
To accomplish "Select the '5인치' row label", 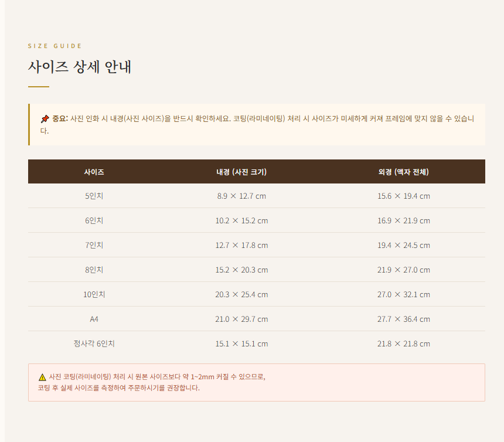I will pos(94,196).
